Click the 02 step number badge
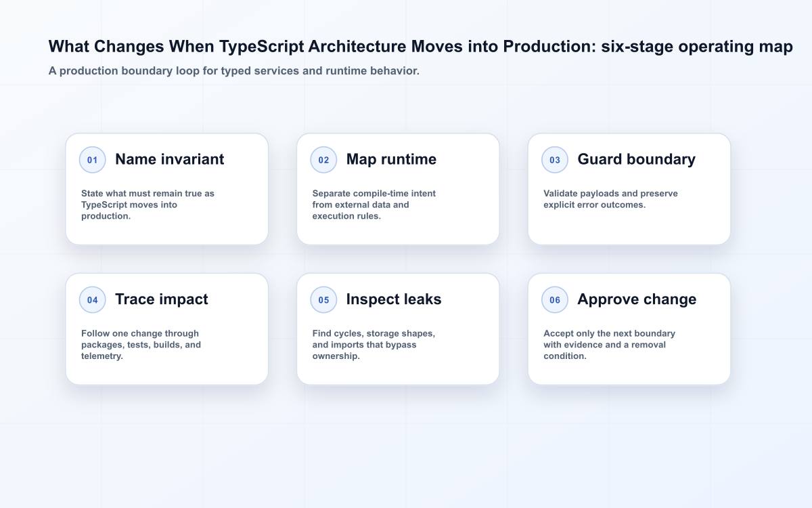Screen dimensions: 812x508 323,160
